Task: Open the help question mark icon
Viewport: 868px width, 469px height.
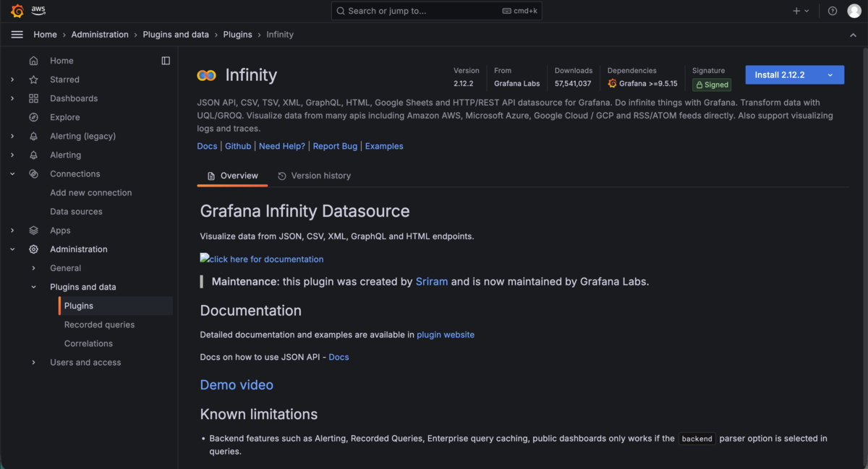Action: click(833, 11)
